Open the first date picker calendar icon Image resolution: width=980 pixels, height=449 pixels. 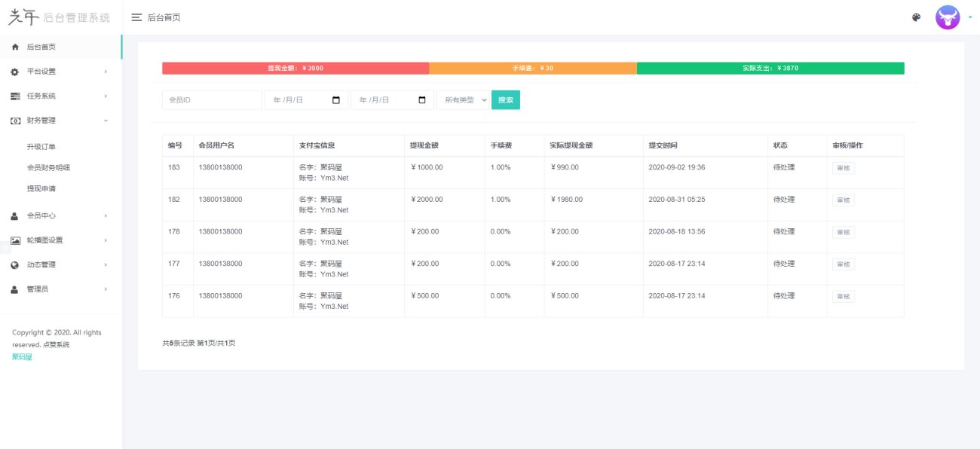(336, 100)
